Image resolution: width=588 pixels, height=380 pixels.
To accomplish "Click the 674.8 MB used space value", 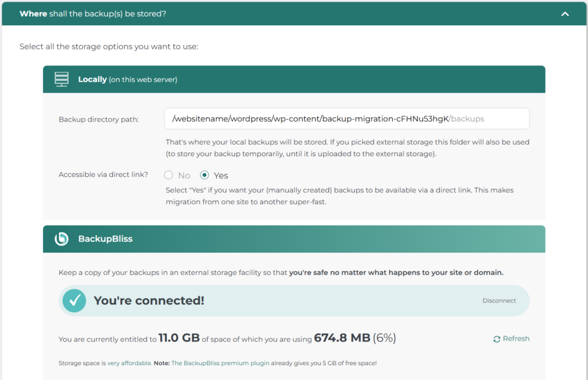I will pyautogui.click(x=342, y=338).
